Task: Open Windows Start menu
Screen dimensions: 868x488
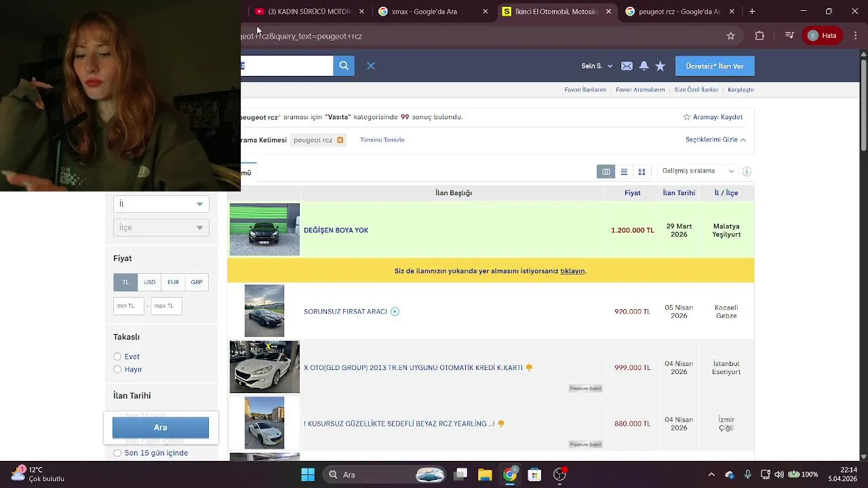Action: click(307, 474)
